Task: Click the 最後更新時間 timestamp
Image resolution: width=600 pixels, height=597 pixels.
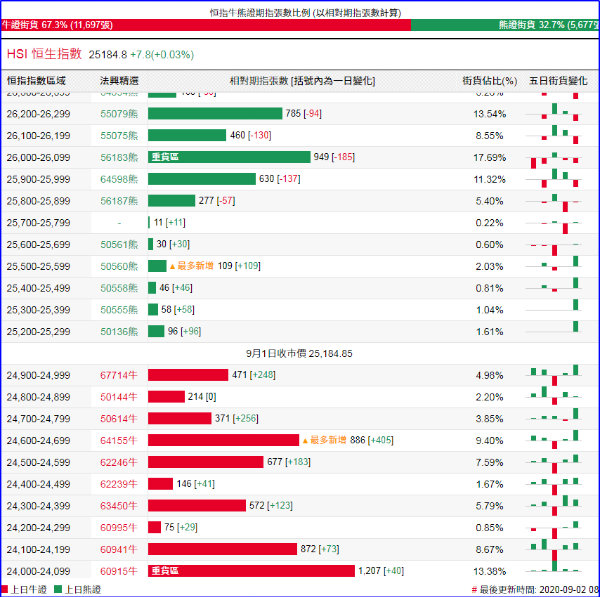Action: tap(536, 590)
